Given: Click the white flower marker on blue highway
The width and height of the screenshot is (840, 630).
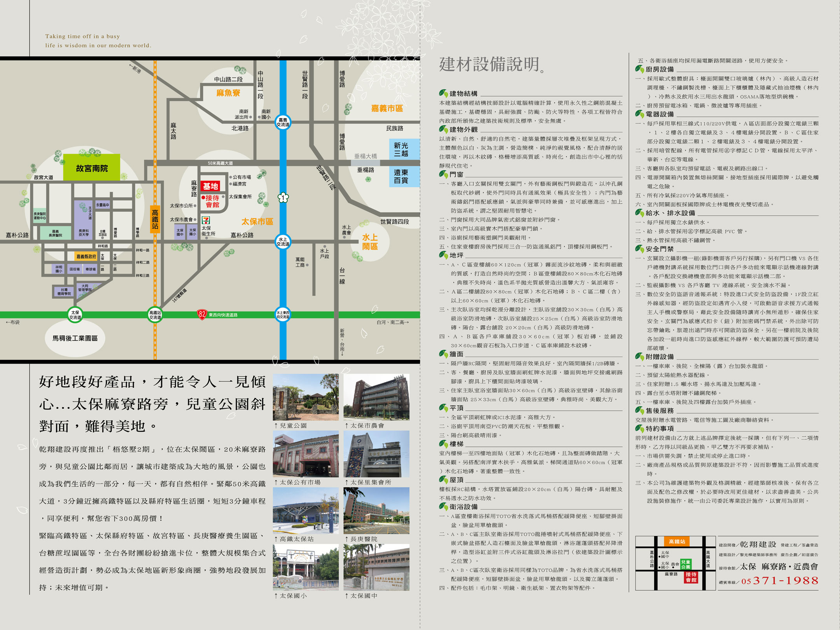Looking at the screenshot, I should click(x=283, y=197).
